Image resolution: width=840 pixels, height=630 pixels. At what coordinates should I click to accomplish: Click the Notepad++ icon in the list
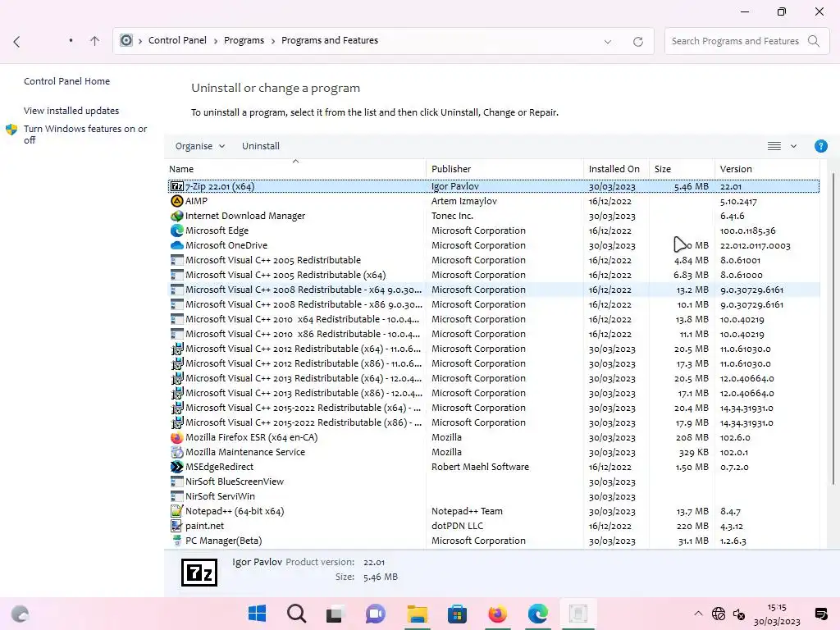point(177,511)
